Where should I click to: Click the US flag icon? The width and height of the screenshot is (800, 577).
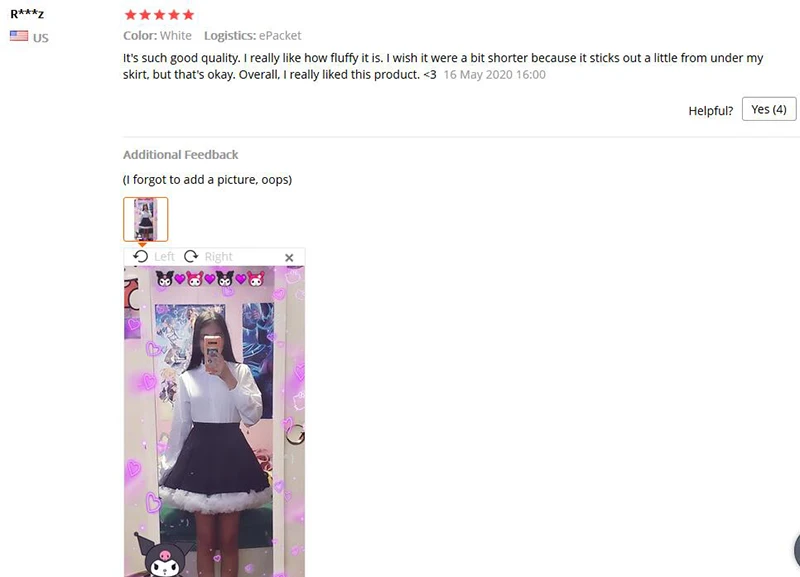19,36
